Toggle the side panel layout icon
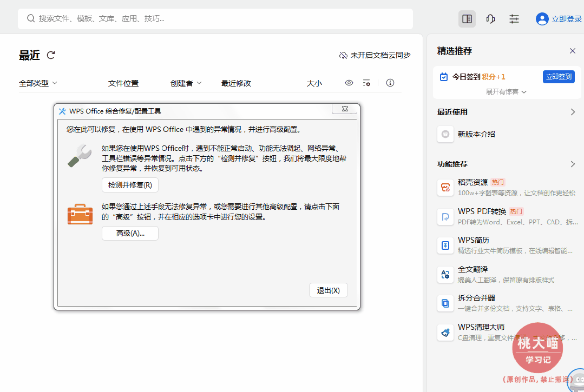The height and width of the screenshot is (392, 584). (x=467, y=19)
